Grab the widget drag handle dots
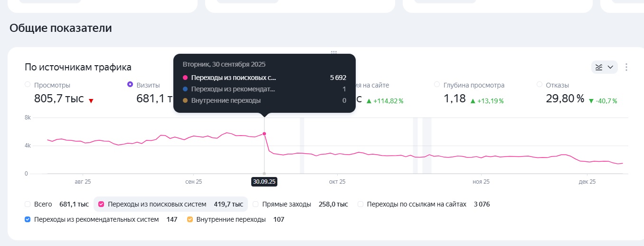The image size is (644, 246). (x=334, y=52)
